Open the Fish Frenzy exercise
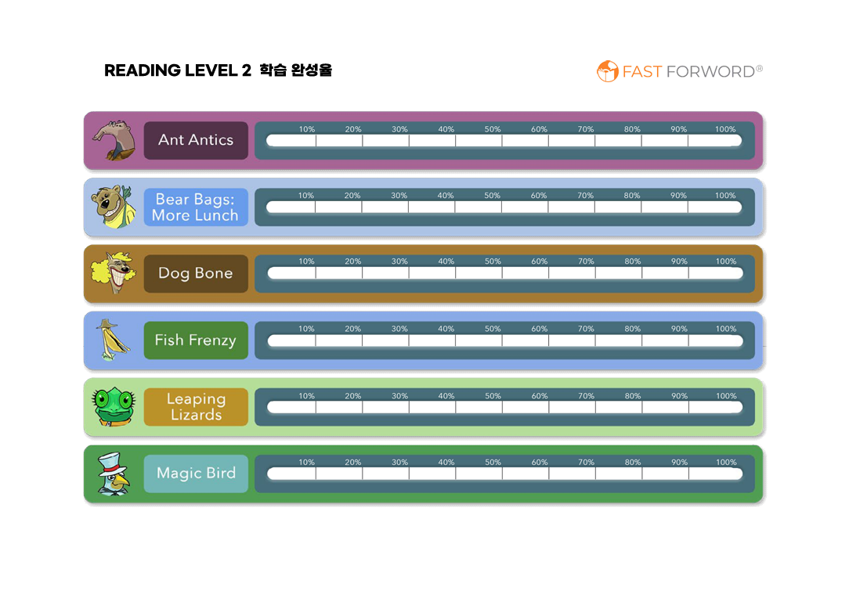Image resolution: width=867 pixels, height=616 pixels. click(x=196, y=340)
